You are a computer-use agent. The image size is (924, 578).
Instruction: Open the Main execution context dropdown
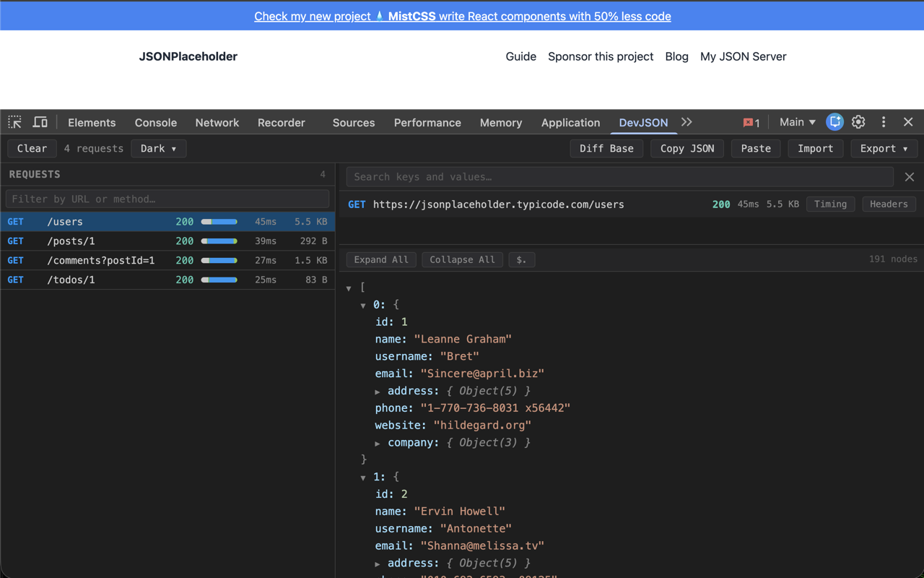[797, 122]
